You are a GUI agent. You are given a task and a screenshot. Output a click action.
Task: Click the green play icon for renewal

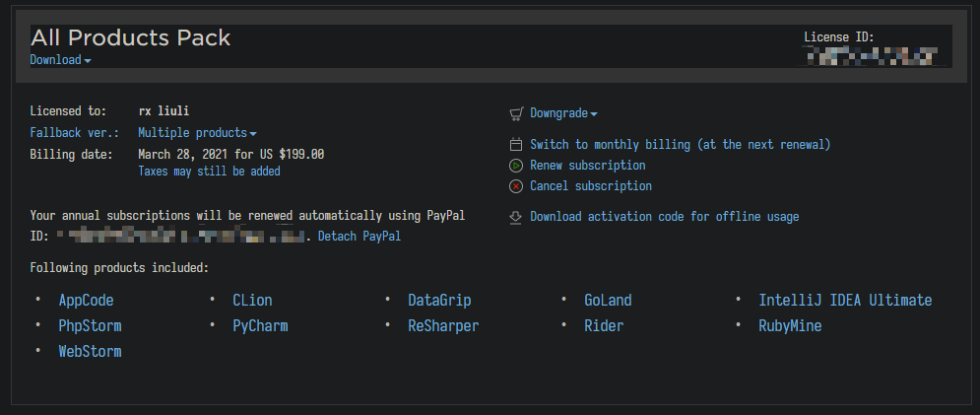click(516, 166)
